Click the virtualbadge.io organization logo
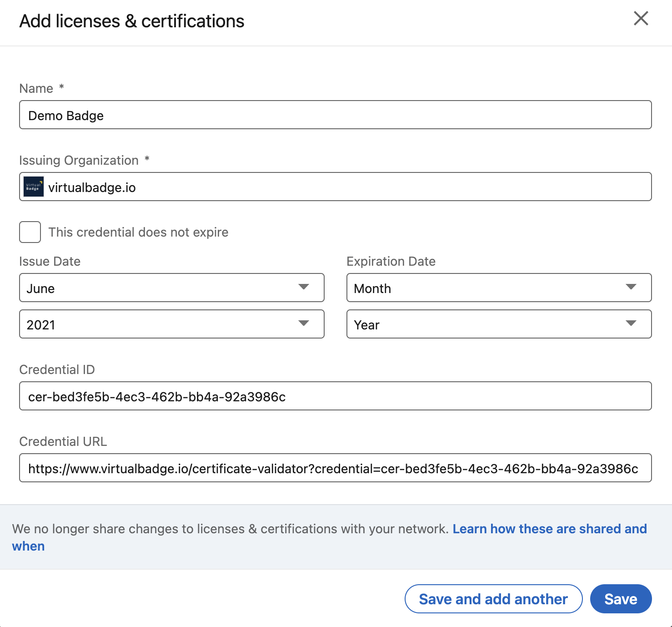Image resolution: width=672 pixels, height=627 pixels. point(33,186)
